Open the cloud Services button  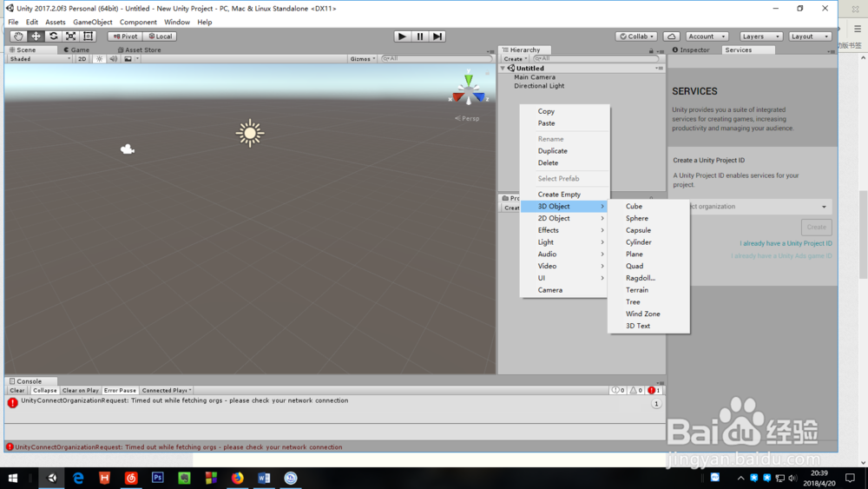(x=672, y=36)
